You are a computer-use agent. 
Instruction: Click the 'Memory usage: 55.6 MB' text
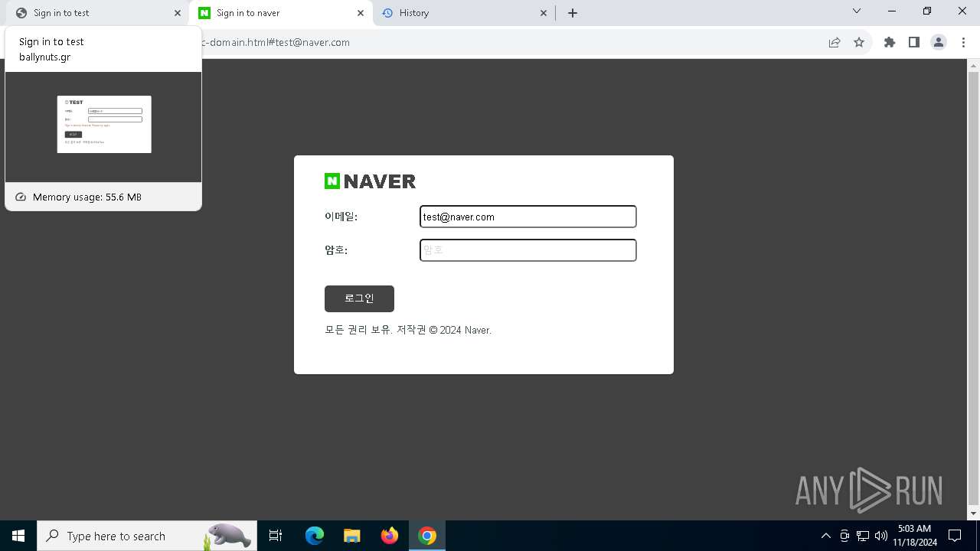87,197
